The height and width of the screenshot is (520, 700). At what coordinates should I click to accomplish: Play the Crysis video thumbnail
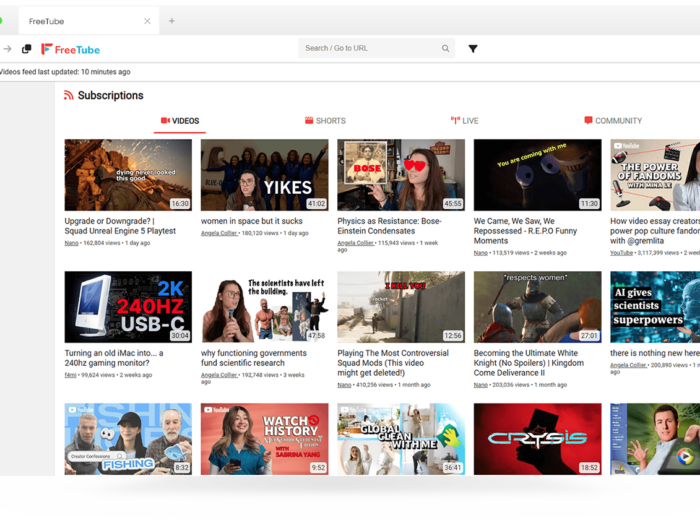point(537,438)
